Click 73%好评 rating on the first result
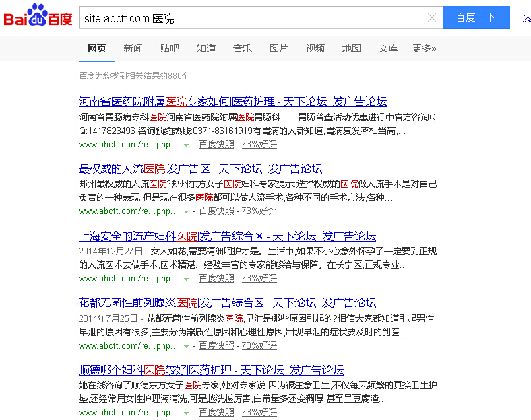Image resolution: width=531 pixels, height=420 pixels. (x=259, y=144)
